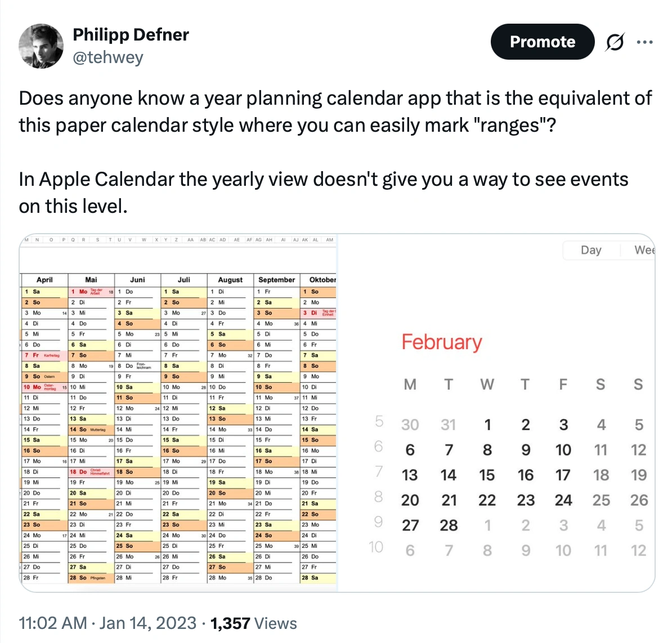View the 1,357 Views analytics

[x=253, y=623]
